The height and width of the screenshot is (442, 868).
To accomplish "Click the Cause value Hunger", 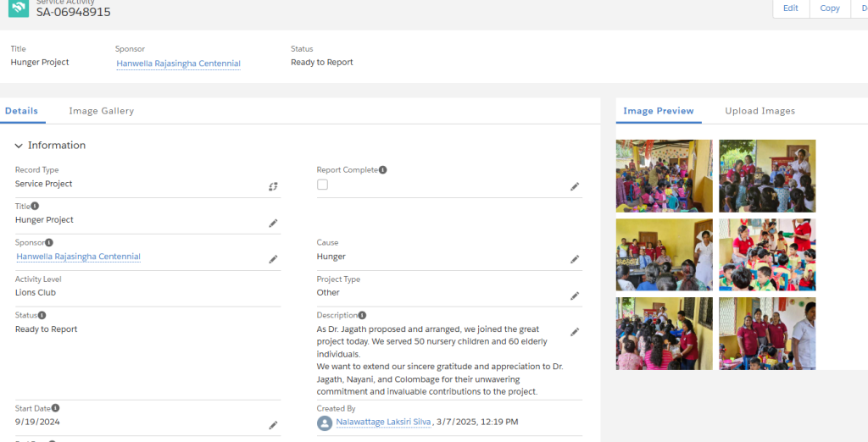I will click(331, 257).
